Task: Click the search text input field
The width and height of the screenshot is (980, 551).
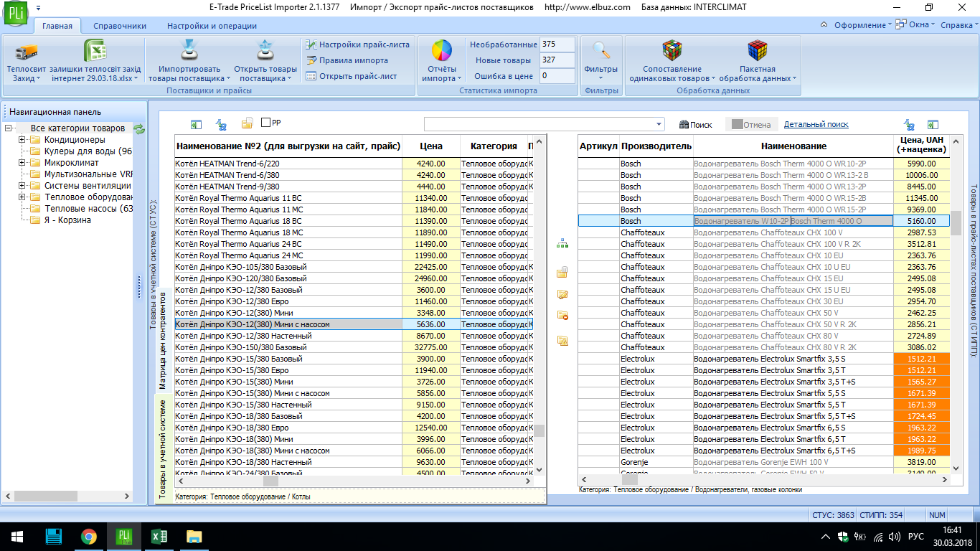Action: 540,124
